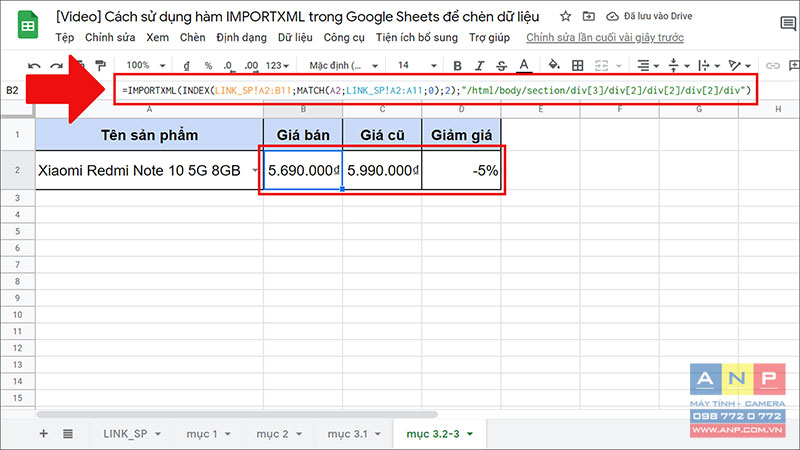This screenshot has width=800, height=450.
Task: Open comment history icon at top right
Action: (788, 23)
